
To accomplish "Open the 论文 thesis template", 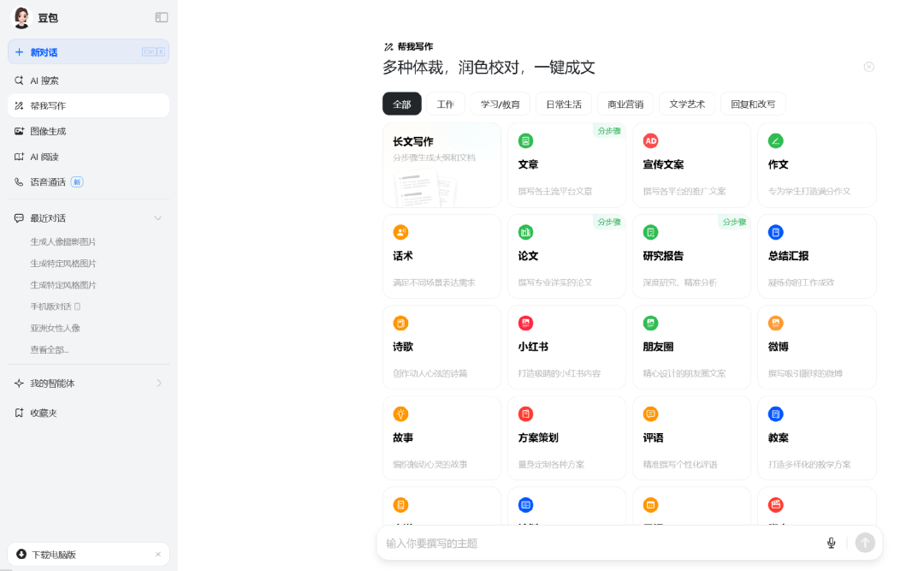I will point(567,257).
